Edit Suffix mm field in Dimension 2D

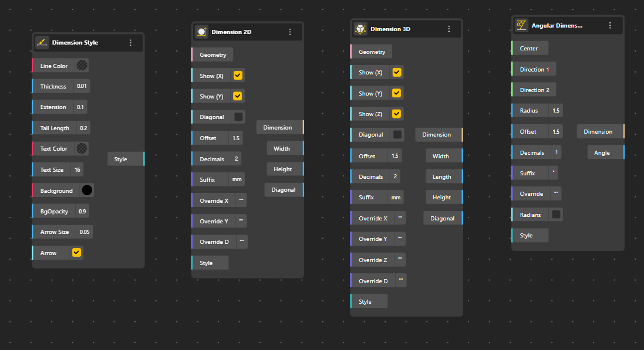(x=237, y=179)
